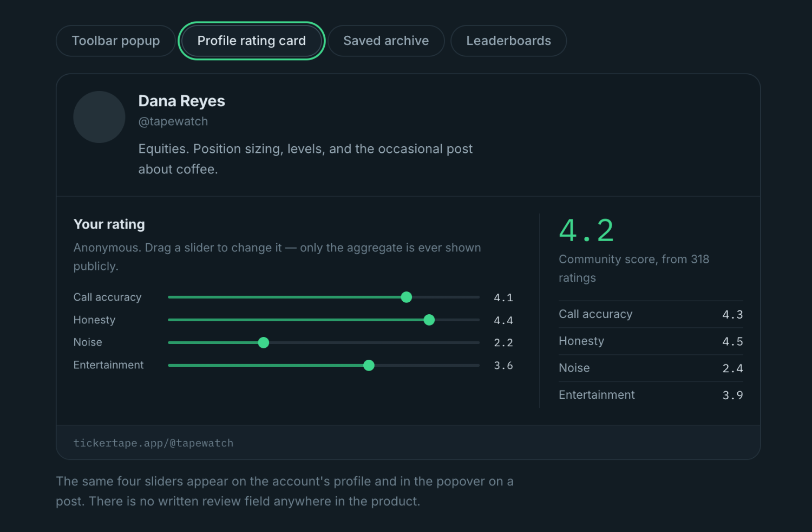Switch to the Toolbar popup tab
Viewport: 812px width, 532px height.
(116, 41)
